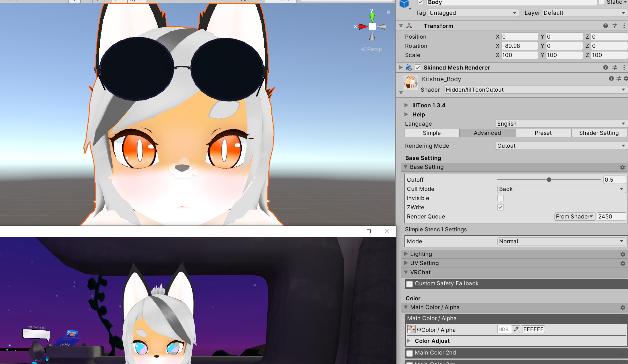Click the Cutoff slider handle
The image size is (628, 364).
(549, 180)
